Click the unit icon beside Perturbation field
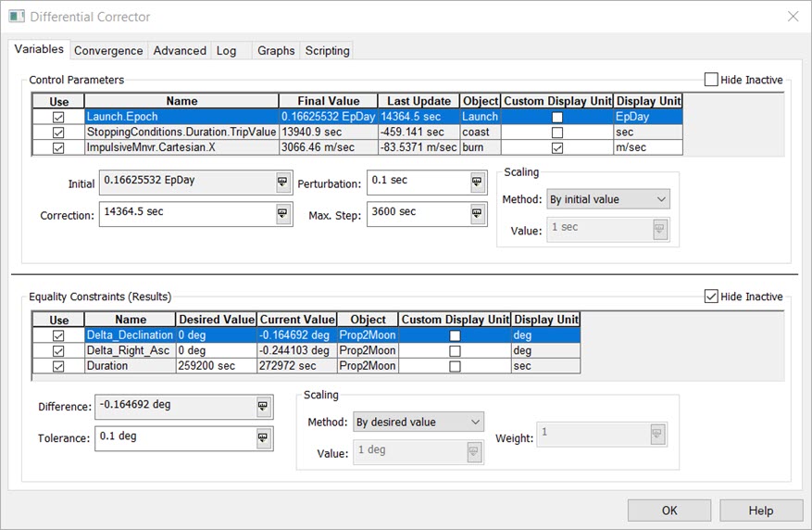 click(x=477, y=183)
